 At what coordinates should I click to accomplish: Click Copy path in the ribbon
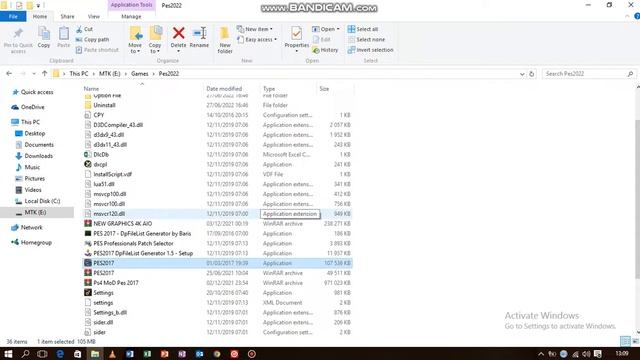coord(93,40)
